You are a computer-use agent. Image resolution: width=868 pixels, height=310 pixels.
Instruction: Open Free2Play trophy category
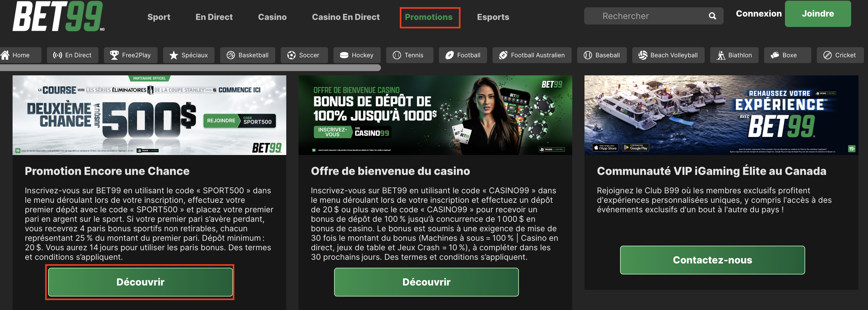point(130,55)
